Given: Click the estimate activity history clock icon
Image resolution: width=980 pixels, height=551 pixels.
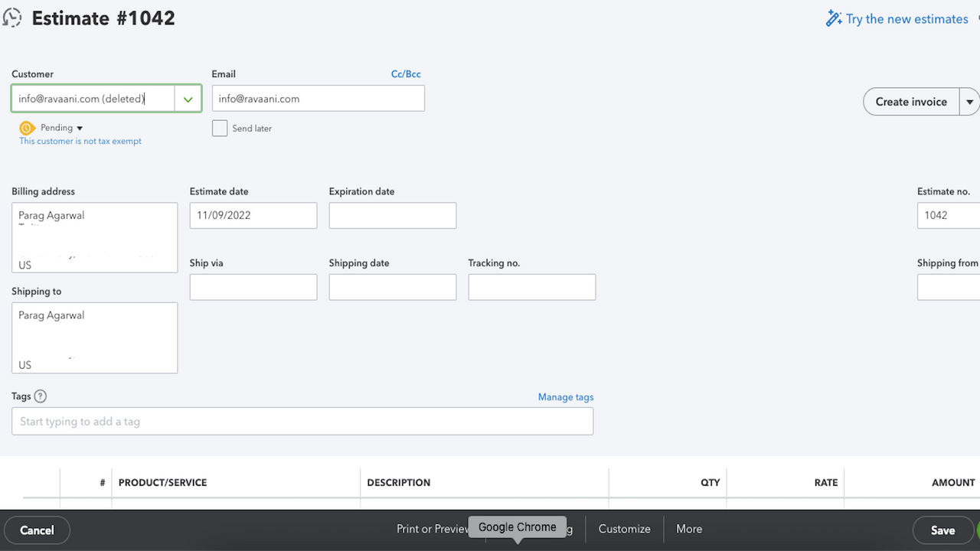Looking at the screenshot, I should point(12,17).
